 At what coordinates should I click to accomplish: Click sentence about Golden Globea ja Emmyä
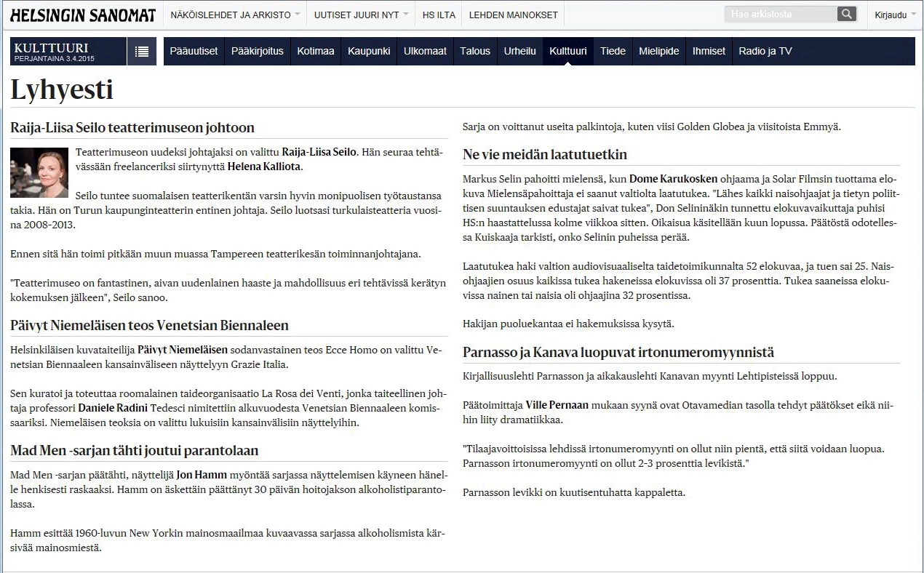[652, 127]
